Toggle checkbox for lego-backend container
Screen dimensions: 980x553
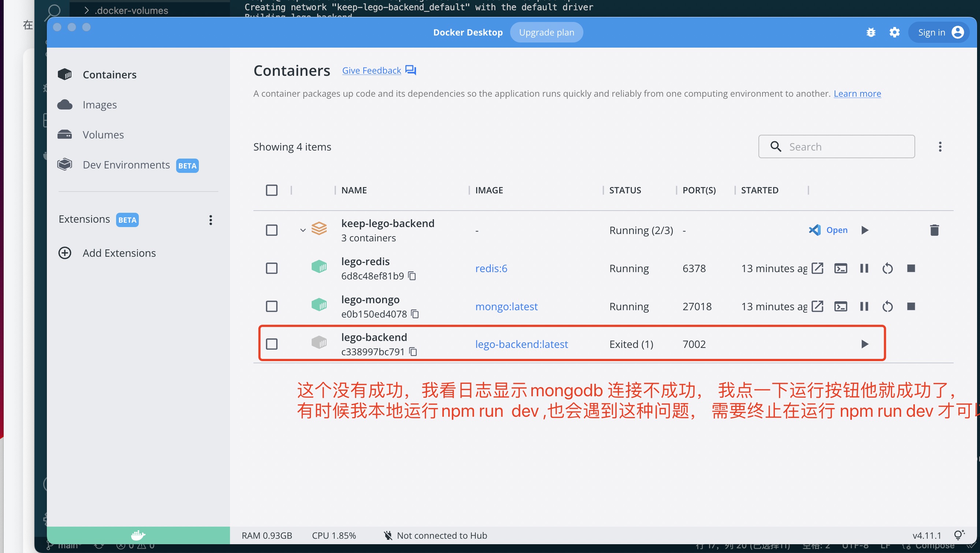pyautogui.click(x=272, y=344)
